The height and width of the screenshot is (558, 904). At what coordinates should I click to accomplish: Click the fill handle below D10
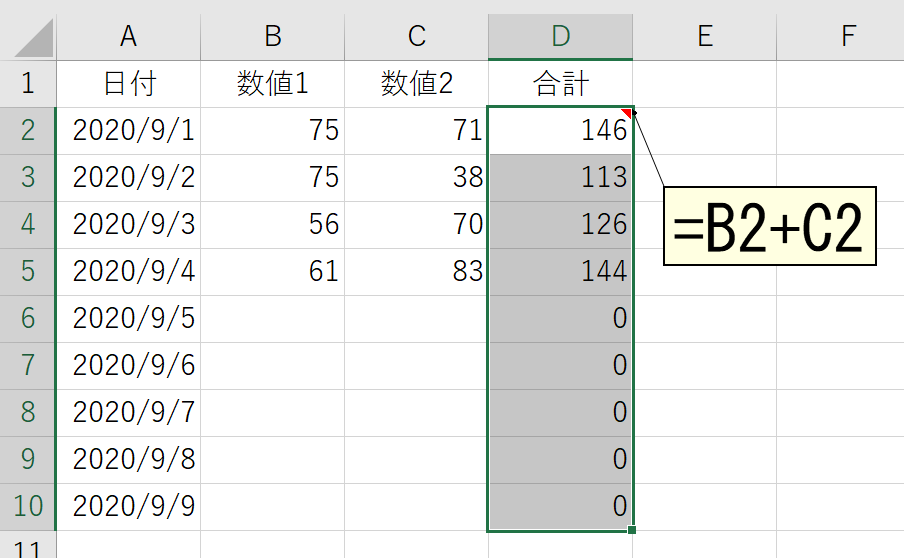click(x=632, y=530)
